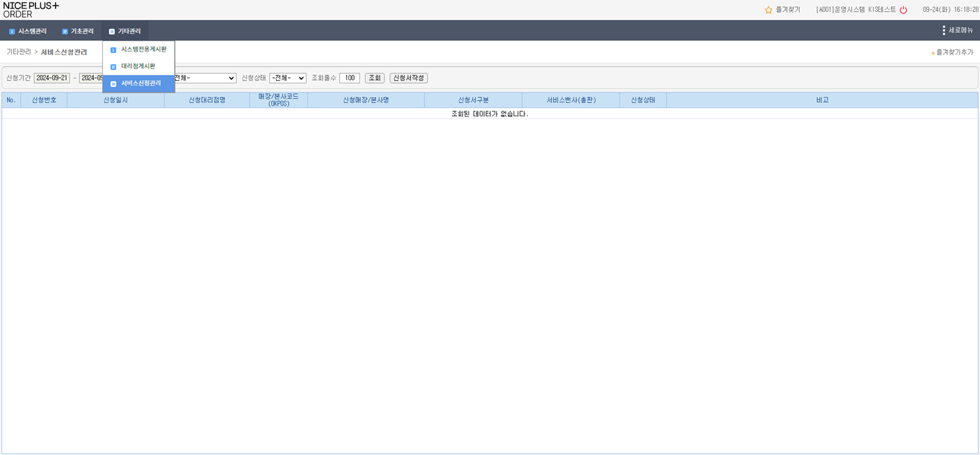Click the 기타관리 breadcrumb link
This screenshot has height=455, width=980.
19,52
